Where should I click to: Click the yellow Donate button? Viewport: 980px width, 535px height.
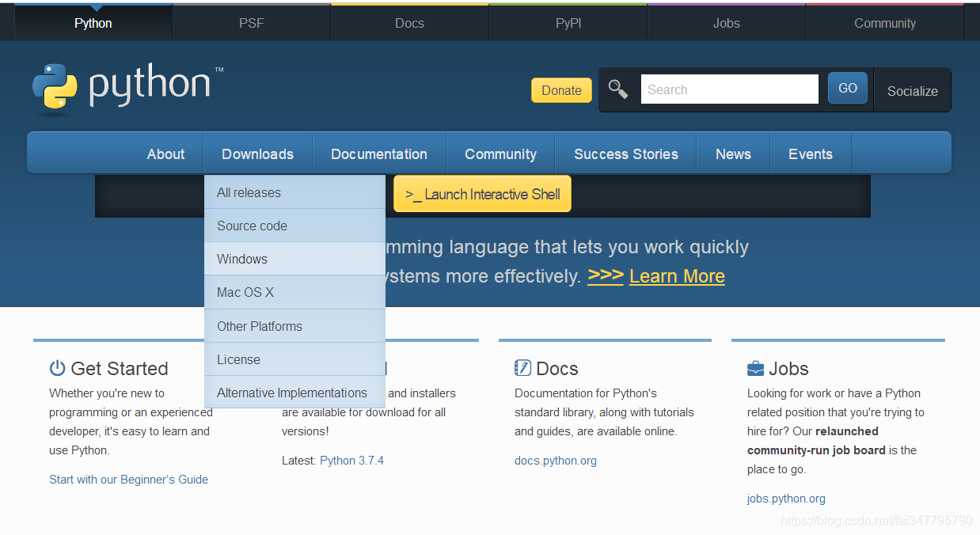coord(561,90)
